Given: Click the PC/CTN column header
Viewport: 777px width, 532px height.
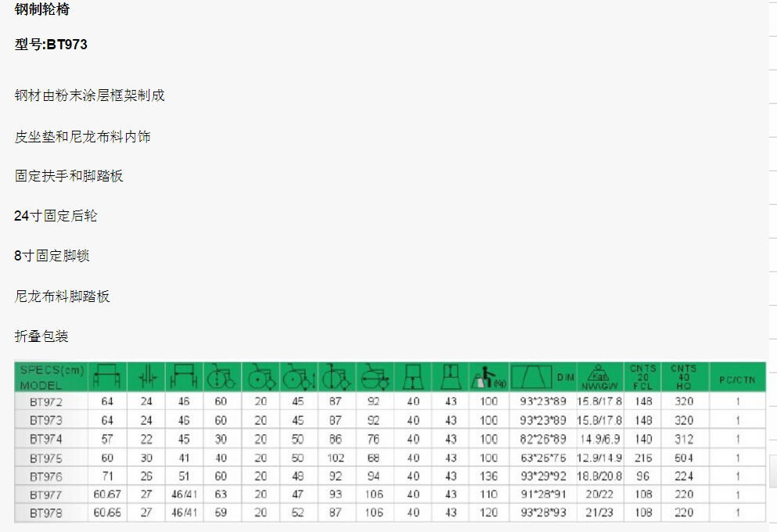Looking at the screenshot, I should tap(737, 379).
